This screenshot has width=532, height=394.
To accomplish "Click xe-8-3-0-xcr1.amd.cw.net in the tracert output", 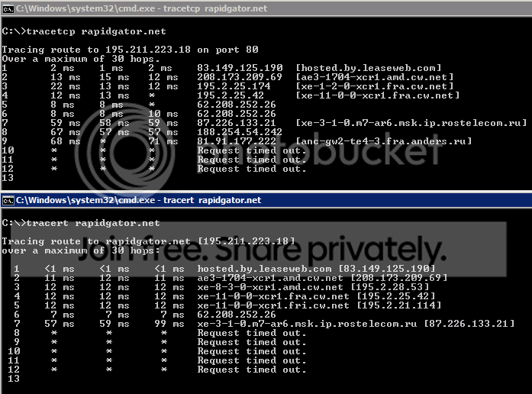I will (x=270, y=287).
